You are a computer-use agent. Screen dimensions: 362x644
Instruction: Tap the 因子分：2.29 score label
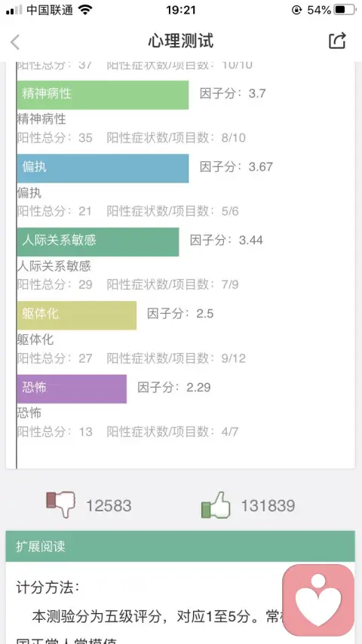(173, 388)
